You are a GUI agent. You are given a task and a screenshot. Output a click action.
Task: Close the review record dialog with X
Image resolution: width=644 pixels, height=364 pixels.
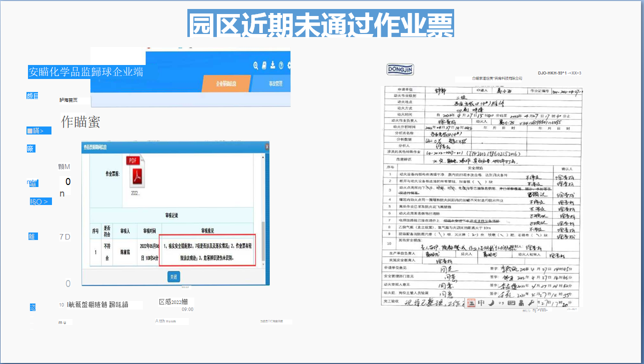tap(267, 146)
